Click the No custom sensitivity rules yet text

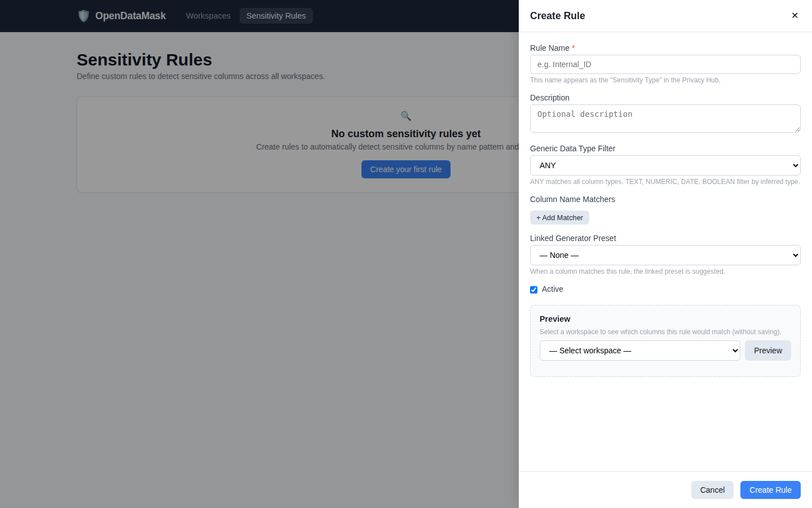(406, 134)
